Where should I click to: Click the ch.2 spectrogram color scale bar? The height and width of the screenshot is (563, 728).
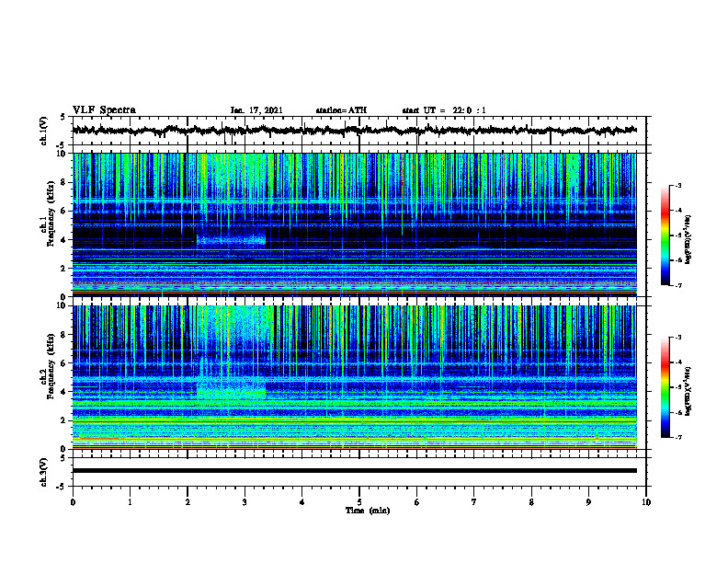[665, 387]
